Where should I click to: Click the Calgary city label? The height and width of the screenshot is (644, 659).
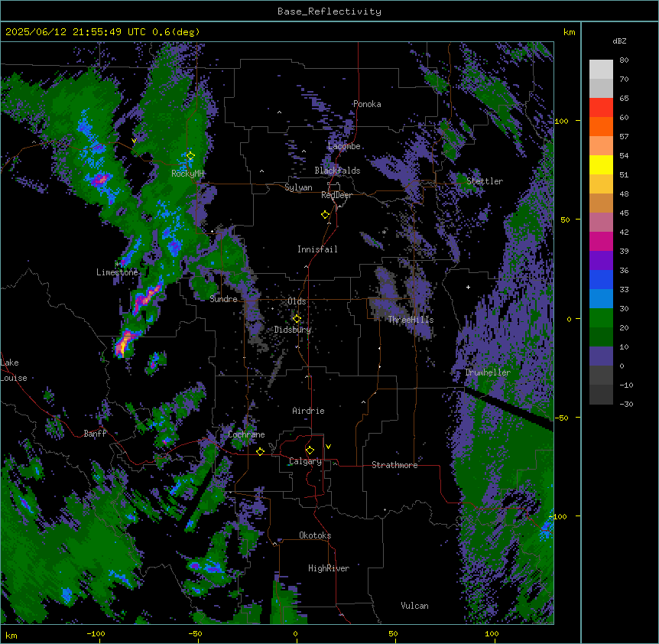(306, 461)
